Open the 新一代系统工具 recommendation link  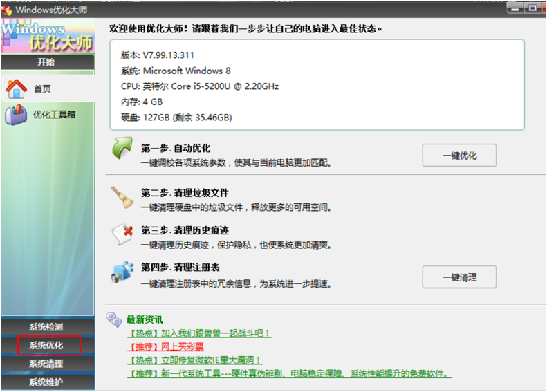tap(289, 373)
